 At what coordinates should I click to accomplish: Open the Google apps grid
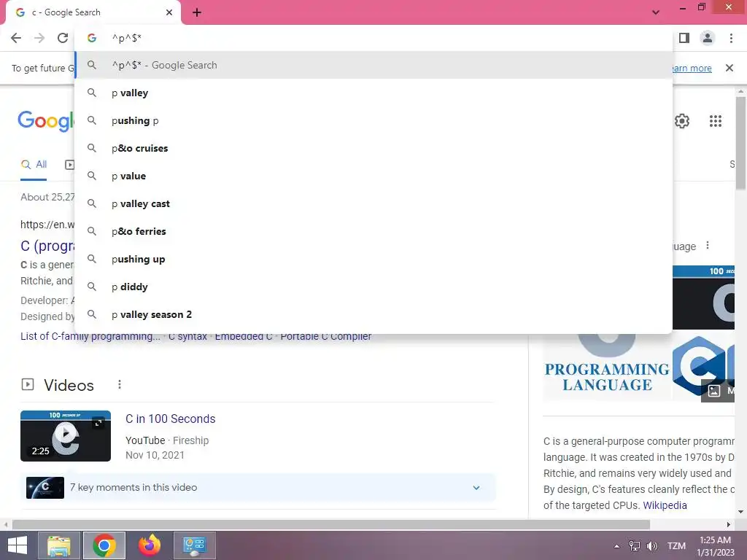point(715,121)
